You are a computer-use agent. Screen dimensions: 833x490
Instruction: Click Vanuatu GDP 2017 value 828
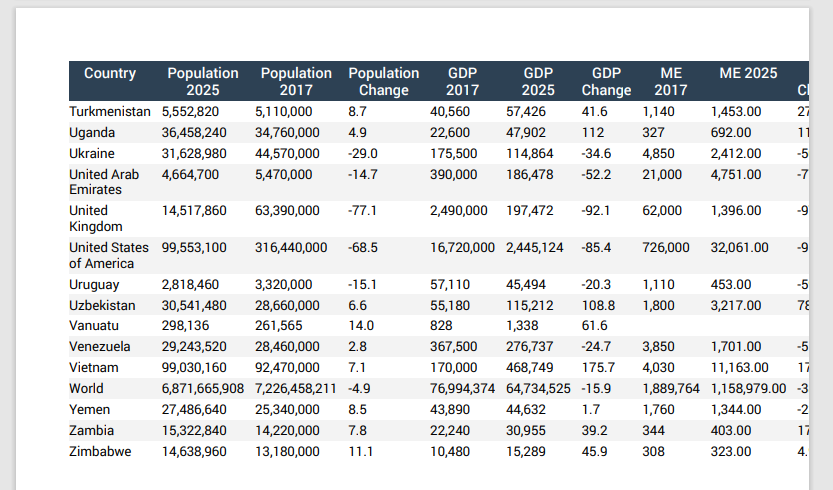click(441, 326)
